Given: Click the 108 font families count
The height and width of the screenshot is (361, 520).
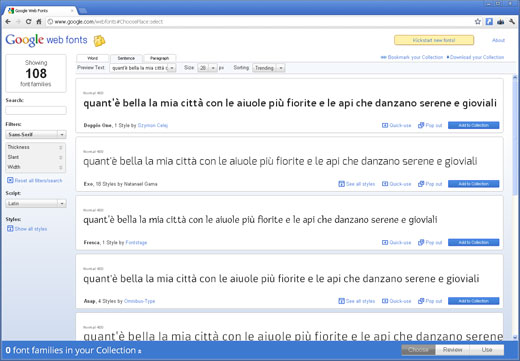Looking at the screenshot, I should click(x=36, y=73).
